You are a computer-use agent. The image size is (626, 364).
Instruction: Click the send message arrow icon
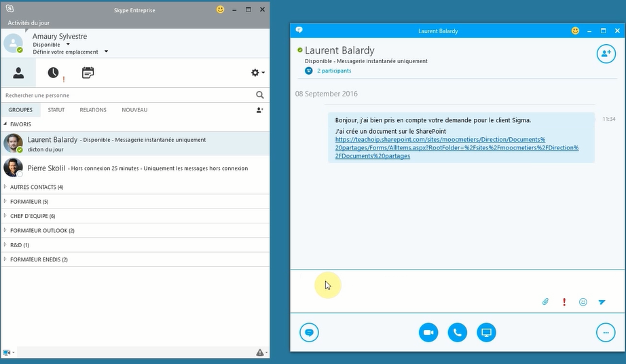[602, 302]
